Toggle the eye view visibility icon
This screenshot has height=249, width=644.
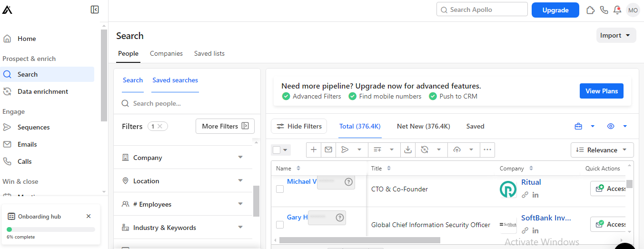pos(611,126)
